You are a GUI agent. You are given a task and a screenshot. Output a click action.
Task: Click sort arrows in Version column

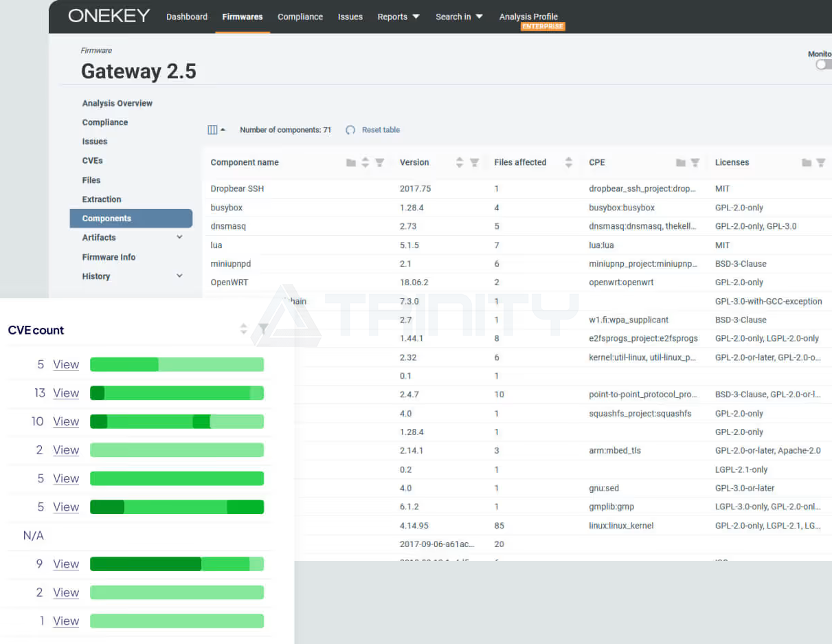pos(460,163)
